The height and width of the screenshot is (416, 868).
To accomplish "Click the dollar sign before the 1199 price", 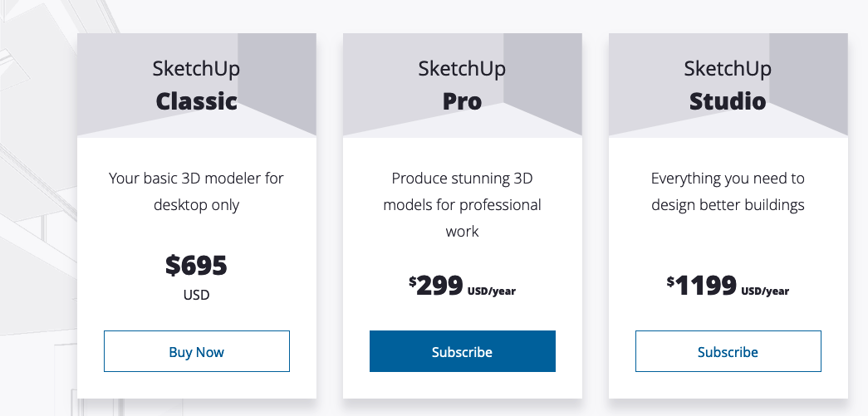I will (x=670, y=281).
